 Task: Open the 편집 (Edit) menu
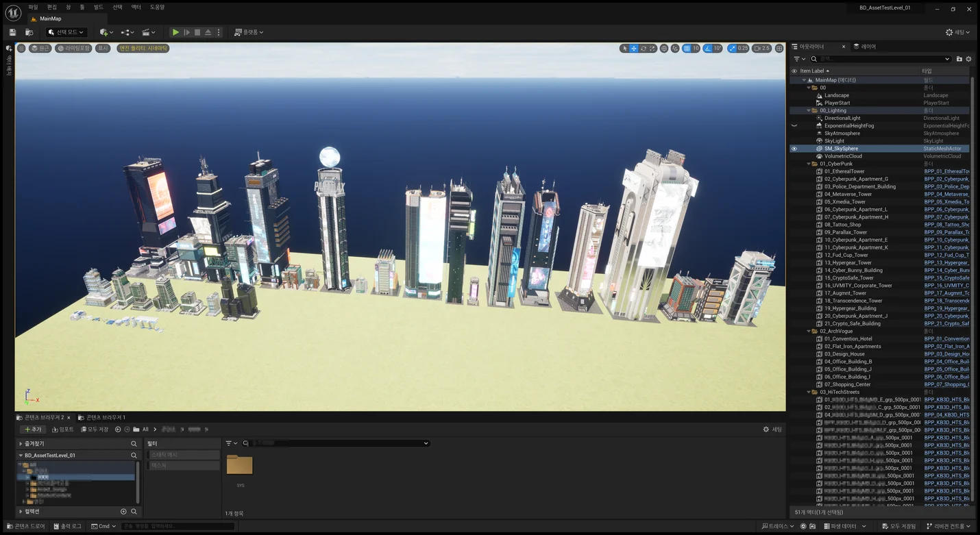52,7
